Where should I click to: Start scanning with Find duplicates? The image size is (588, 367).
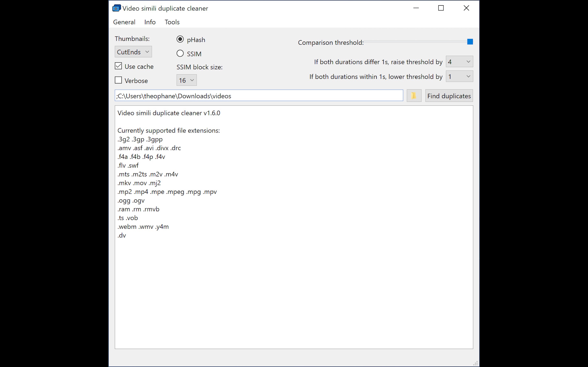pos(449,96)
